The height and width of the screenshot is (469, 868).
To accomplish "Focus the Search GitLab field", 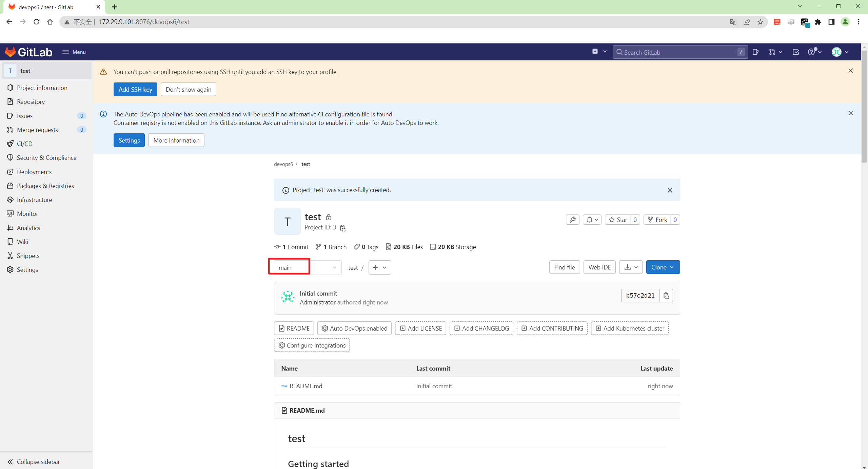I will pyautogui.click(x=680, y=52).
